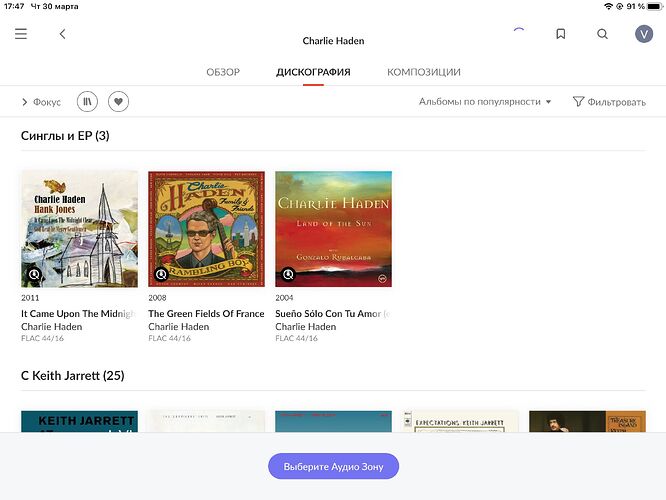
Task: Tap Qobuz badge on Rambling Boy cover
Action: [x=161, y=274]
